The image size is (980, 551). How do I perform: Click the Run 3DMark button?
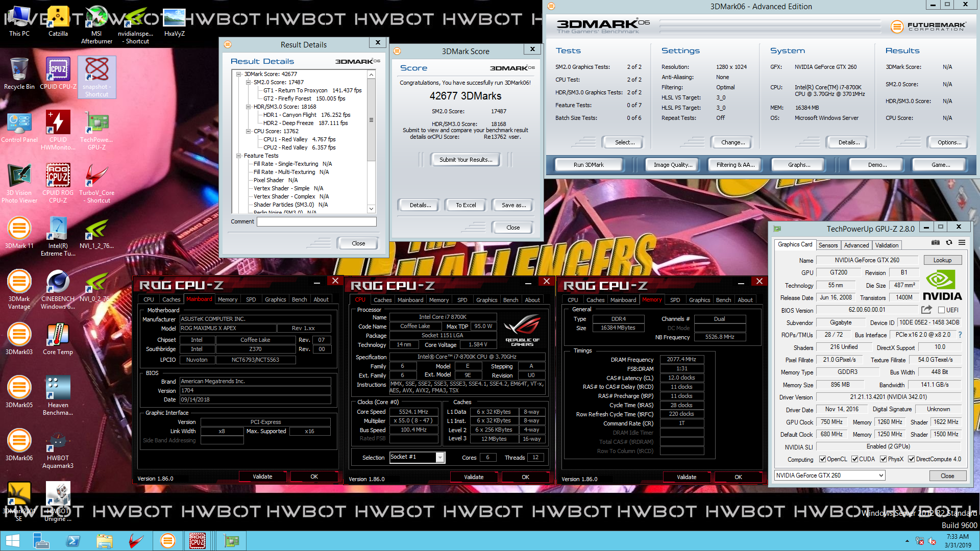tap(589, 165)
